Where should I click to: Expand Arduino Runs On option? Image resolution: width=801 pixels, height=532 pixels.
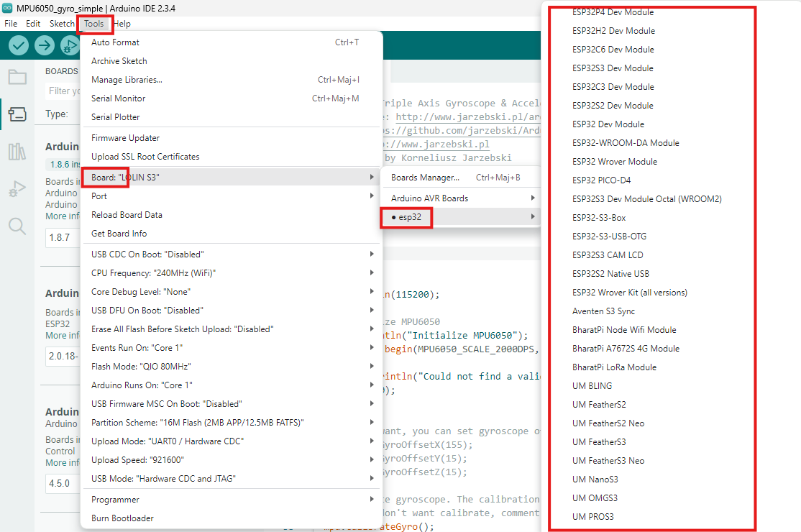point(232,385)
